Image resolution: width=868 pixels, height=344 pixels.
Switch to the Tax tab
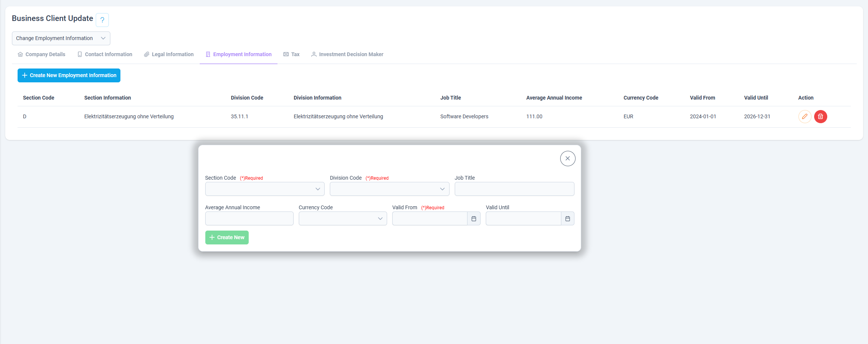(291, 54)
